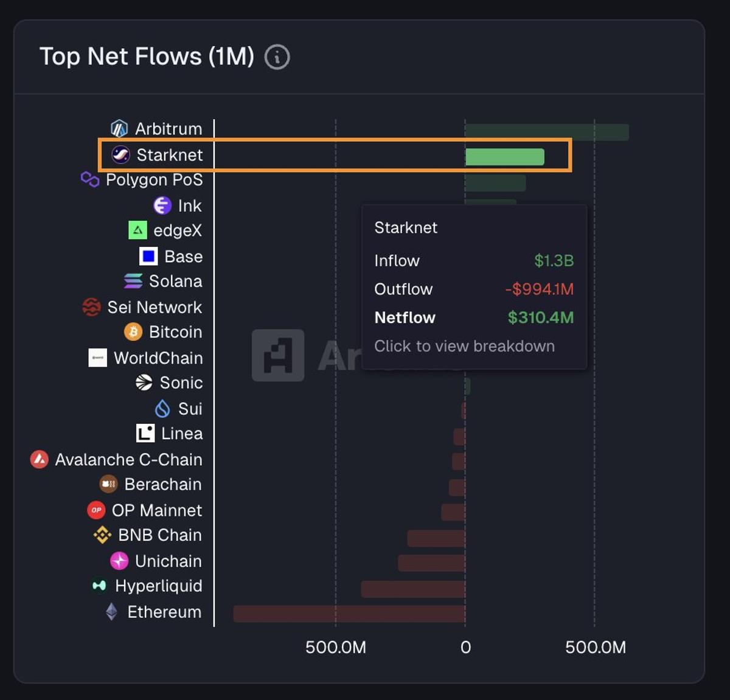Open the info tooltip next to Top Net Flows
This screenshot has height=700, width=730.
pos(277,57)
